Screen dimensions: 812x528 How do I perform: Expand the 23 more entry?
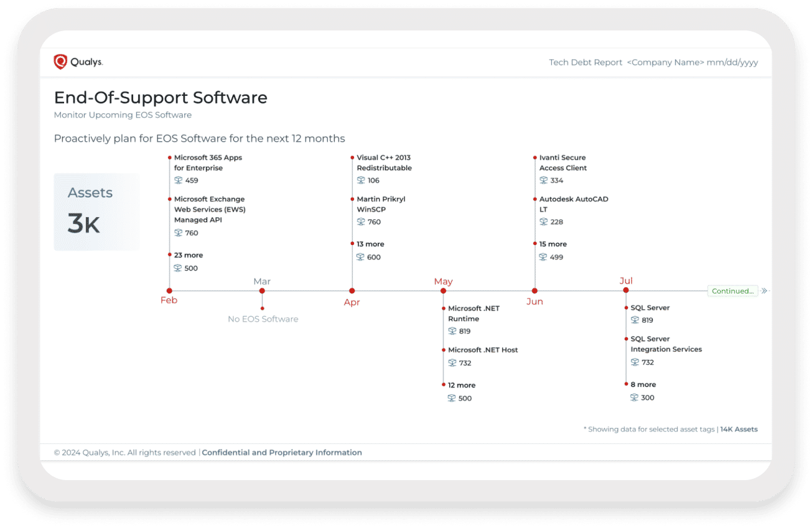(189, 255)
